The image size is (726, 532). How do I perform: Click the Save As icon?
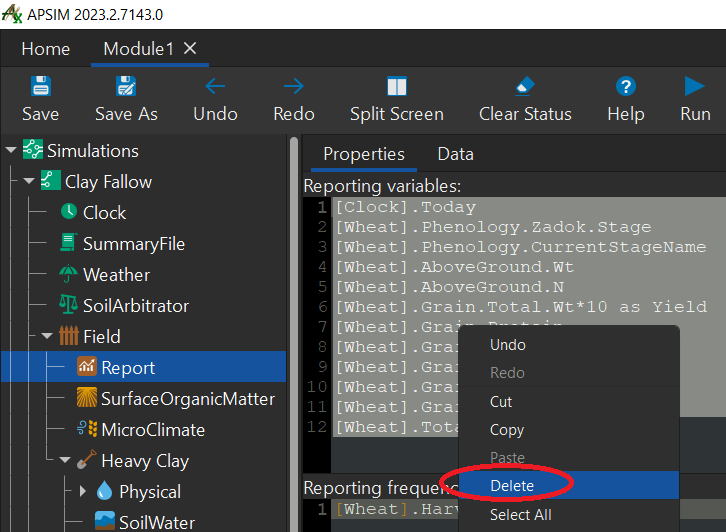pyautogui.click(x=126, y=86)
